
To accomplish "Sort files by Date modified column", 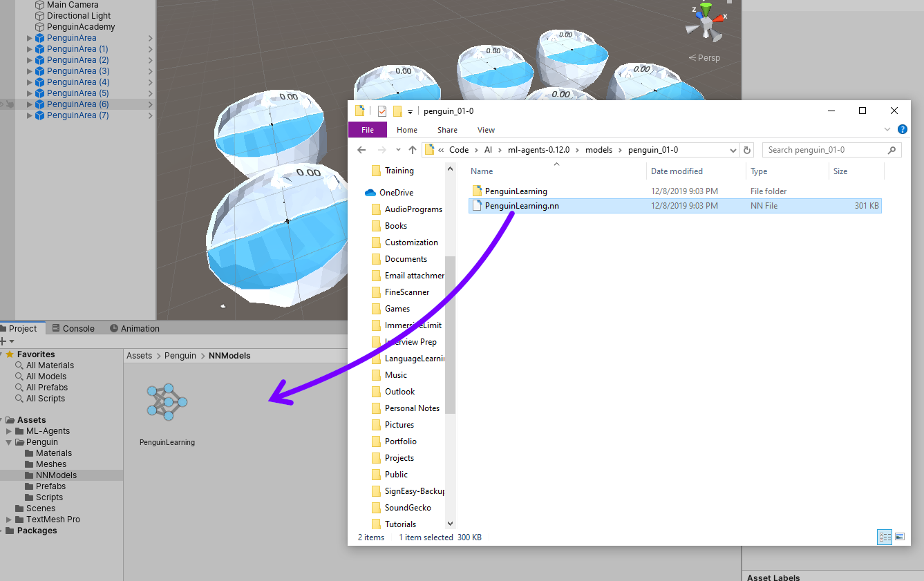I will [677, 171].
